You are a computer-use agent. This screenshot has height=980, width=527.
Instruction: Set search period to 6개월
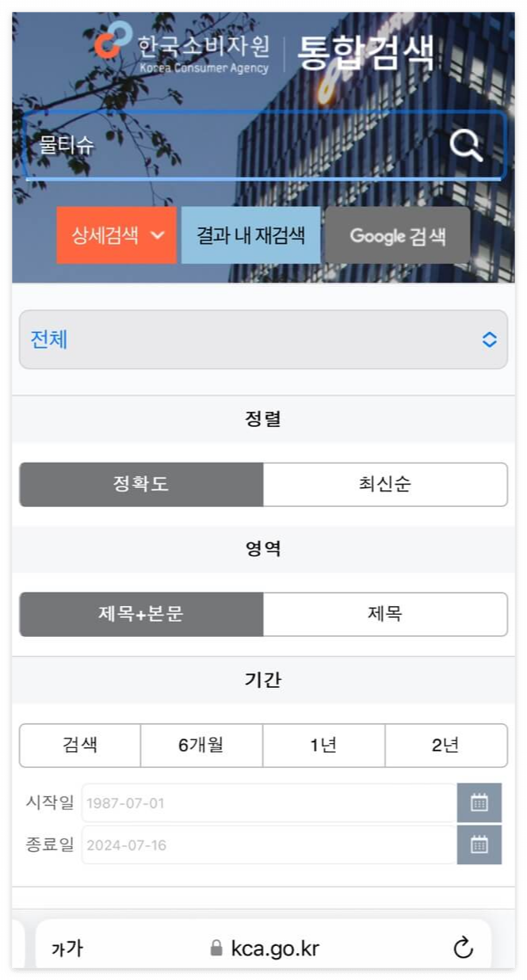[201, 745]
